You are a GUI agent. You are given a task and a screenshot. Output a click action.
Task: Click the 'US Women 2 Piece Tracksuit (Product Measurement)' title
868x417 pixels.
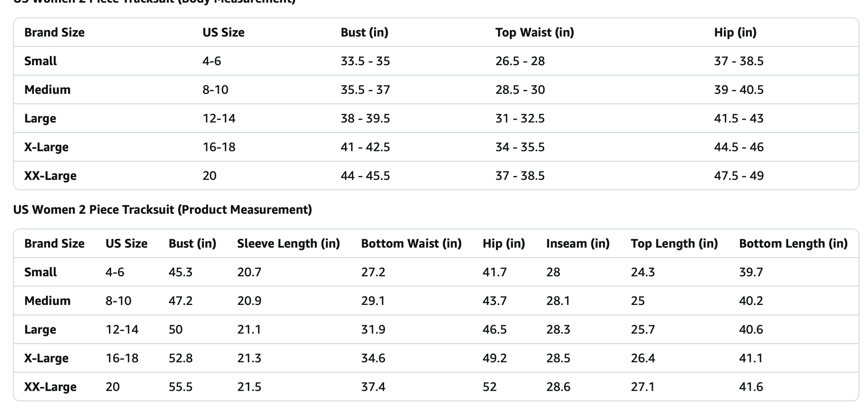pyautogui.click(x=162, y=210)
